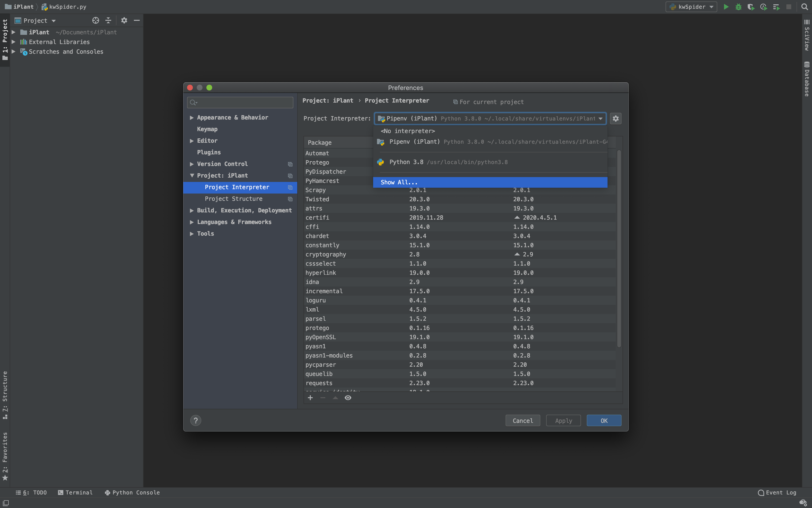Select the requests package row
The width and height of the screenshot is (812, 508).
click(460, 383)
